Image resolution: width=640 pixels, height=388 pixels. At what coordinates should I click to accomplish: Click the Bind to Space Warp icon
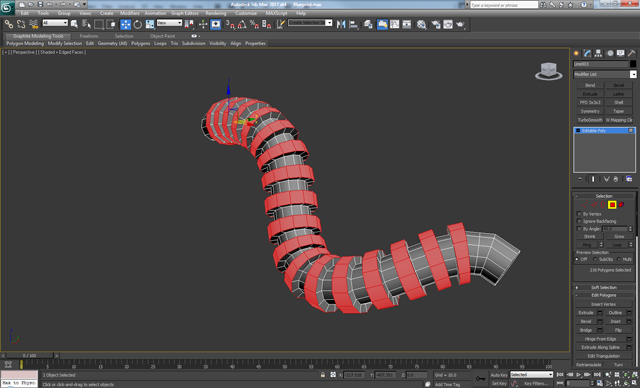click(x=33, y=24)
